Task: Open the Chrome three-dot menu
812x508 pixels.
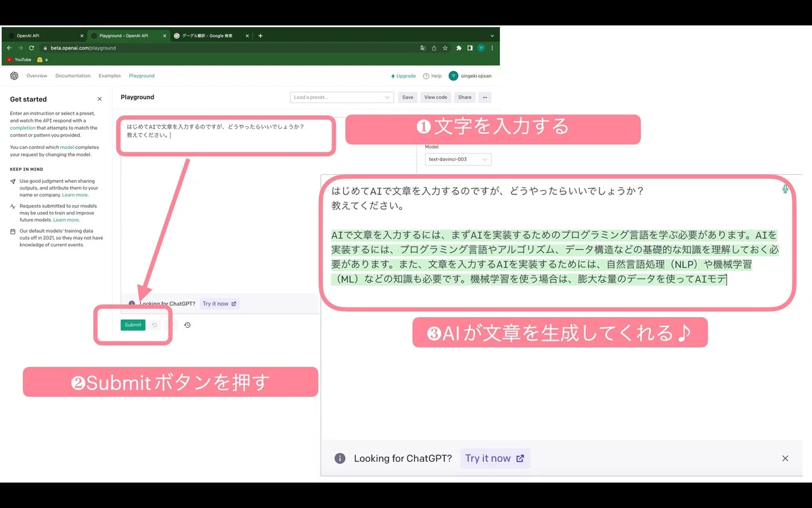Action: (492, 48)
